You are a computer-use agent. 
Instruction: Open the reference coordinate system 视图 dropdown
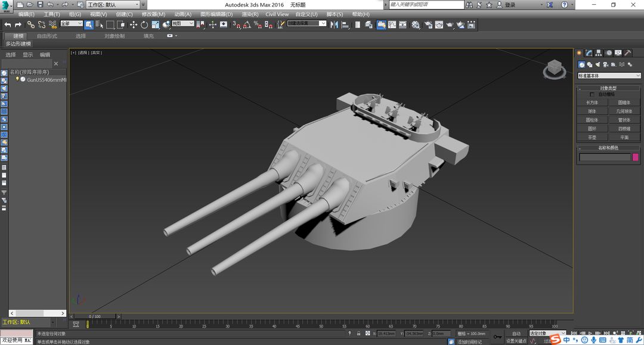(183, 24)
